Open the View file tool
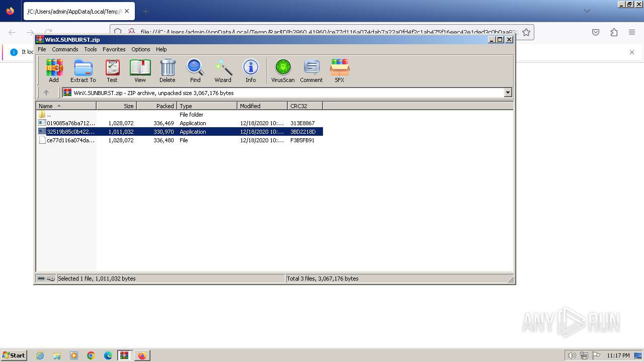The width and height of the screenshot is (644, 362). 140,70
